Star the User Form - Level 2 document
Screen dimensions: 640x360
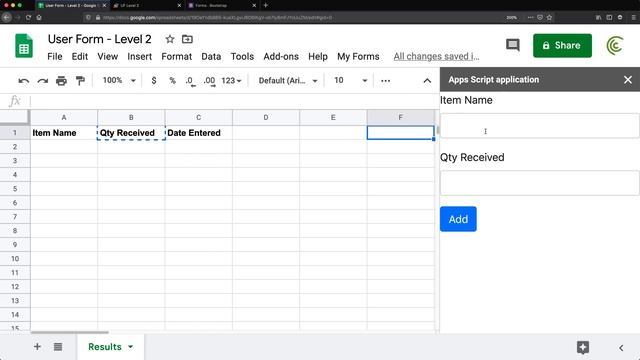170,39
